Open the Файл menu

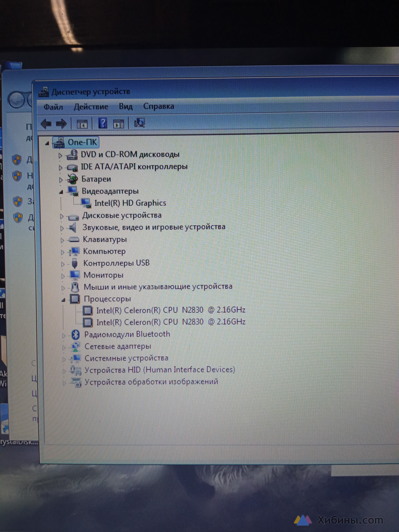point(53,107)
